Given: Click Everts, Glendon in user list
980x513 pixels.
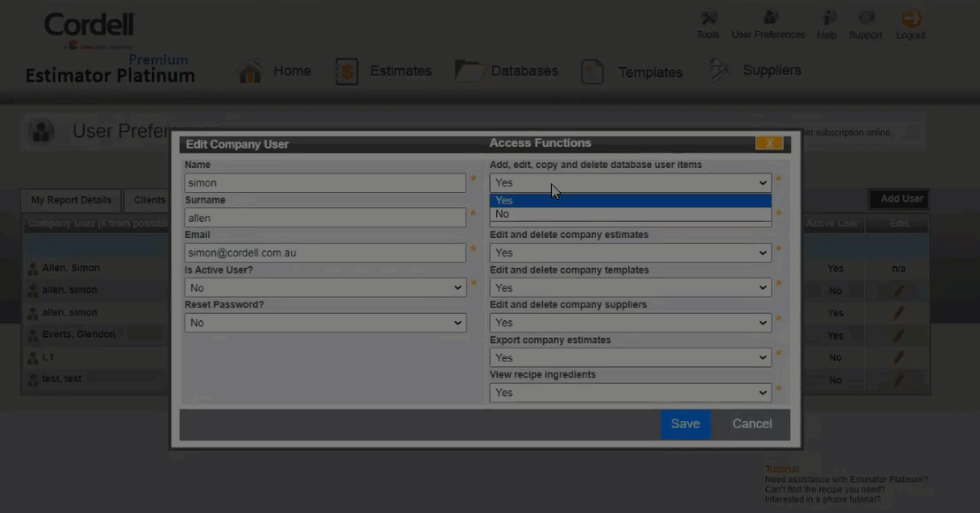Looking at the screenshot, I should coord(79,334).
